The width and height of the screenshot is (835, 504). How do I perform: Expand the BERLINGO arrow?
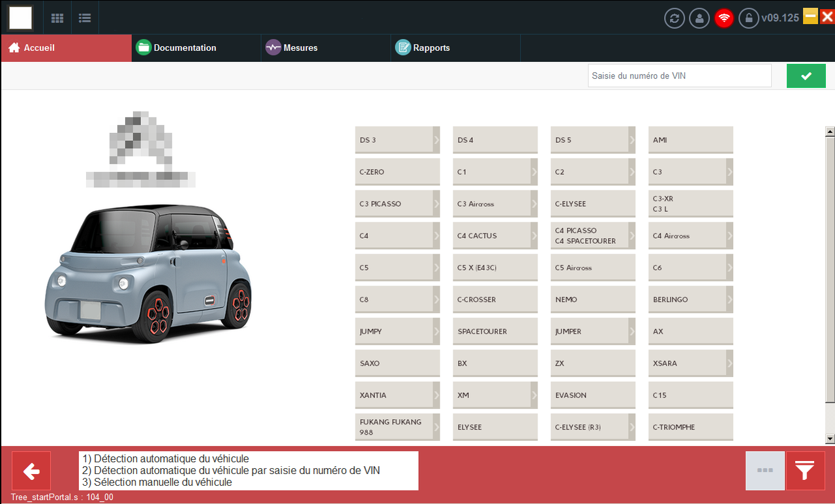pos(730,300)
